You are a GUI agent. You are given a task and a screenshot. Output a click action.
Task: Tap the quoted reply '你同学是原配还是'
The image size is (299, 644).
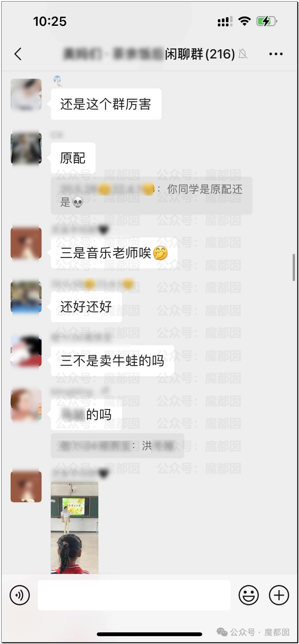[x=151, y=195]
